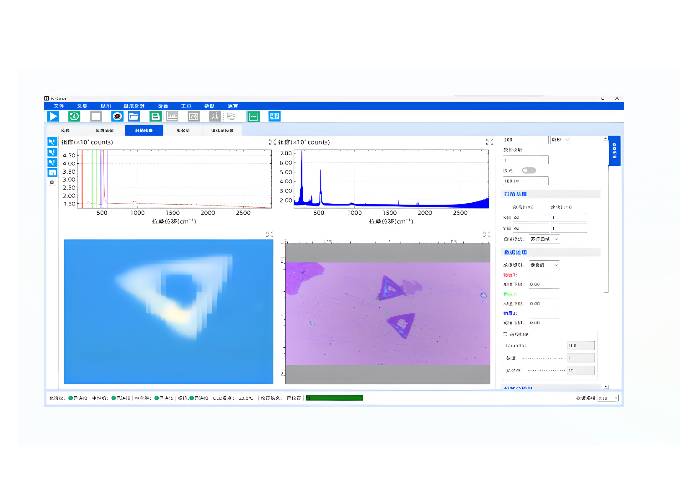The width and height of the screenshot is (700, 500).
Task: Maximize the right blue spectrum chart via expand icon
Action: (489, 142)
